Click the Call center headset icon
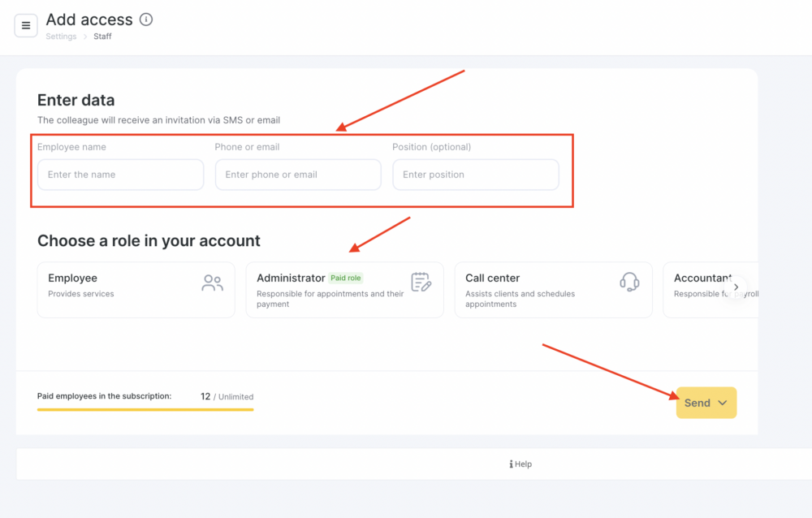Screen dimensions: 812x518 click(629, 283)
